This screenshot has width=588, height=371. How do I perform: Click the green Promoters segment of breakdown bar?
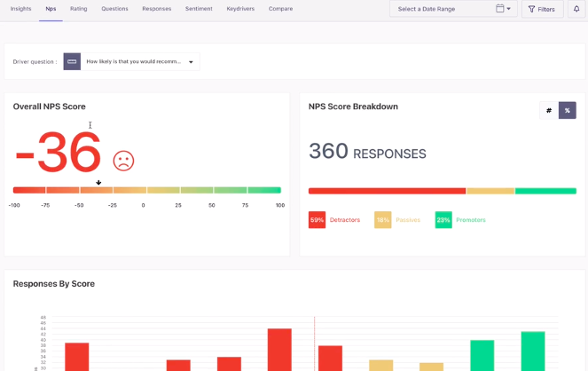pos(545,191)
